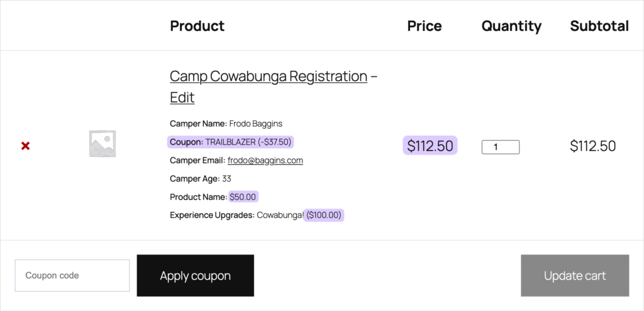Click the TRAILBLAZER coupon discount line
Viewport: 644px width, 311px height.
click(x=231, y=142)
